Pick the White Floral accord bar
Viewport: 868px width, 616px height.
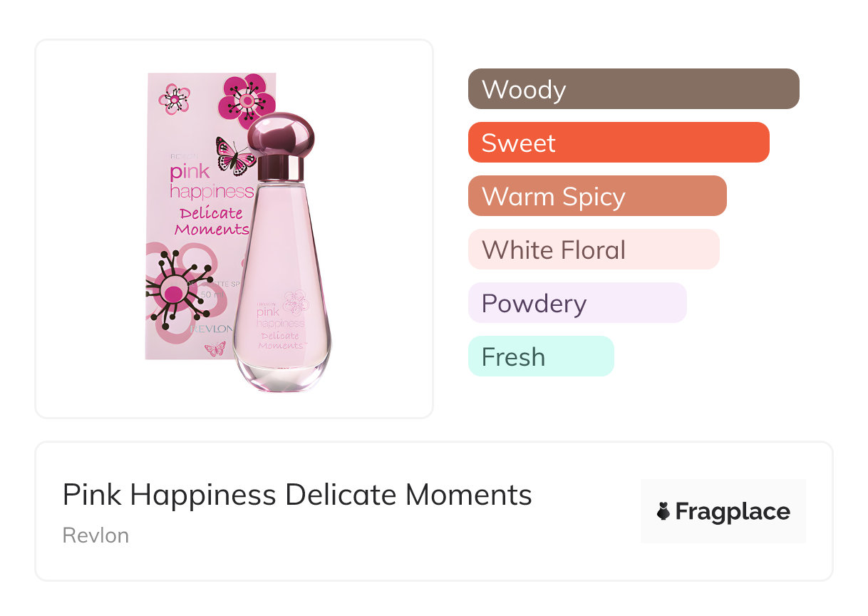click(593, 250)
